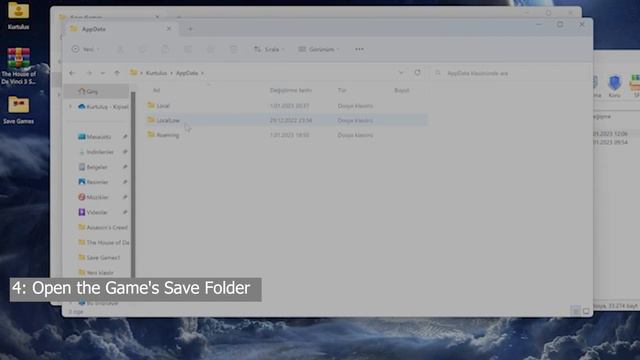Click the pin icon beside Belgeler
The height and width of the screenshot is (360, 640).
click(125, 167)
